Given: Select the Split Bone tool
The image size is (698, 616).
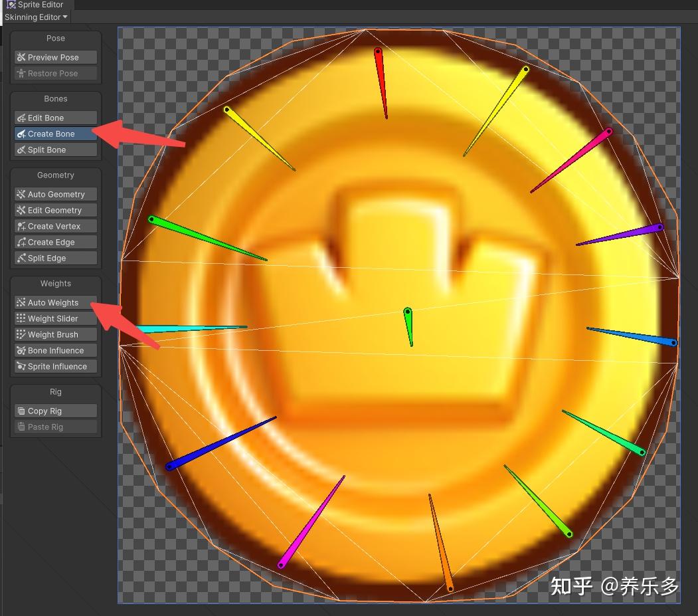Looking at the screenshot, I should click(56, 150).
